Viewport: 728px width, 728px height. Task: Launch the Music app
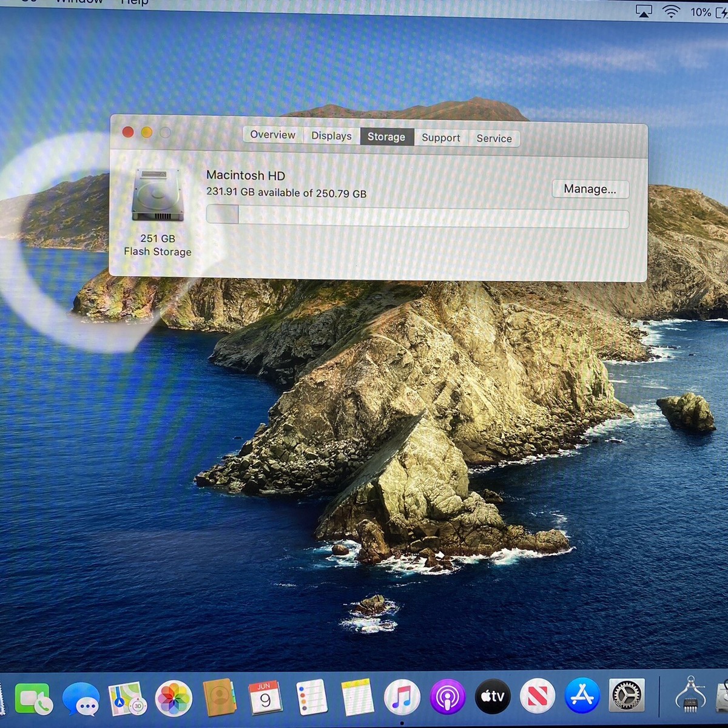(402, 697)
